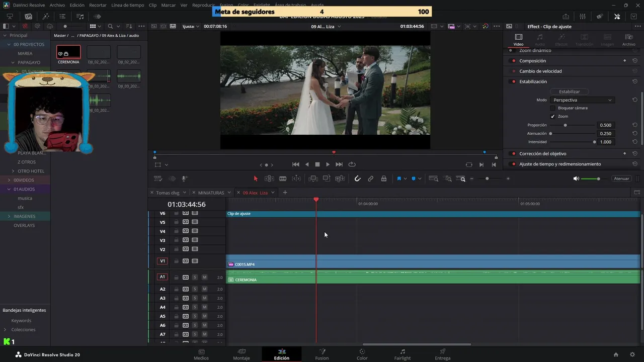Open the Entrega deliver page
The width and height of the screenshot is (644, 362).
(443, 354)
